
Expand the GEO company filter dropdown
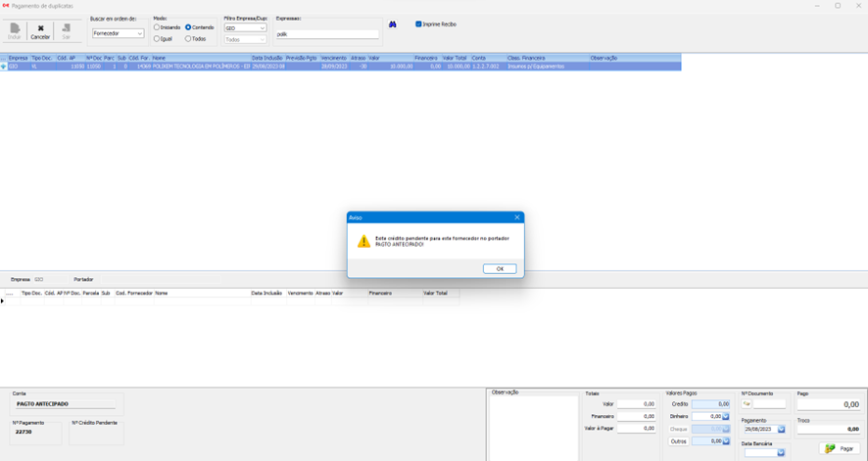click(263, 28)
